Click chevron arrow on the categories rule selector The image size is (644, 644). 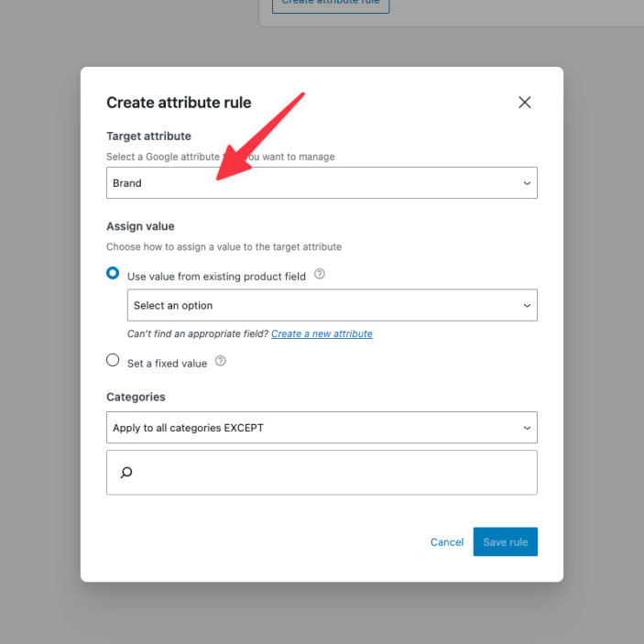(527, 428)
